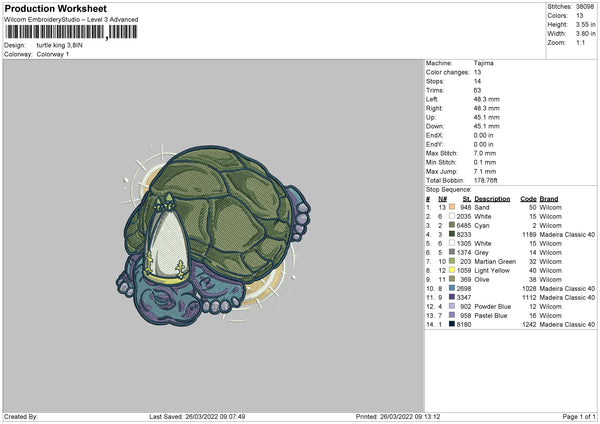Image resolution: width=600 pixels, height=424 pixels.
Task: Click the Stitches value 38098
Action: (585, 7)
